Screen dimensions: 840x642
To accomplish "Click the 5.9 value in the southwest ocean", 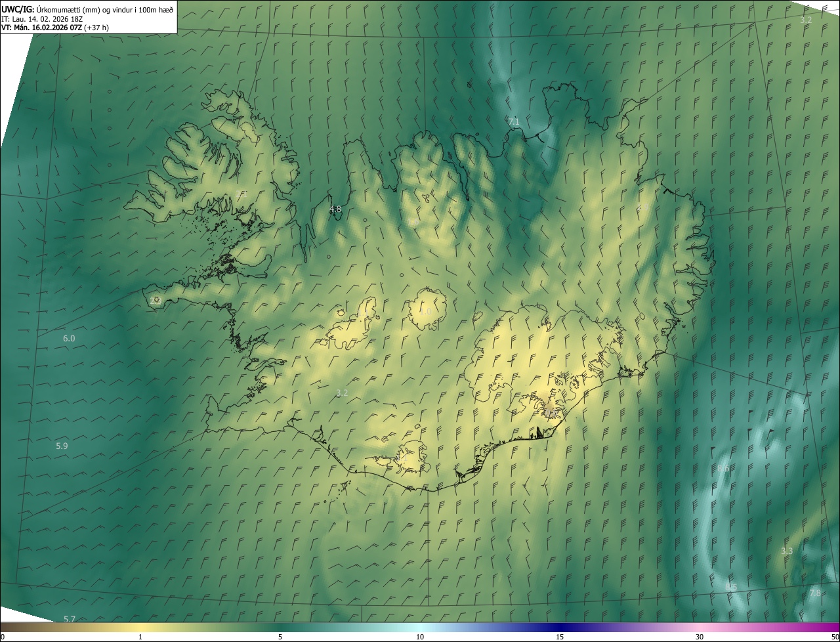I will [62, 446].
